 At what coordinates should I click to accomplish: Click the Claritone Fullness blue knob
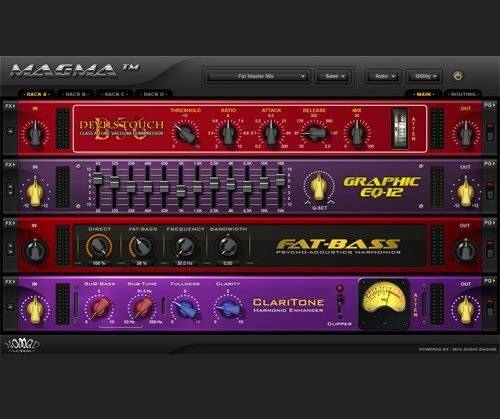tap(185, 308)
